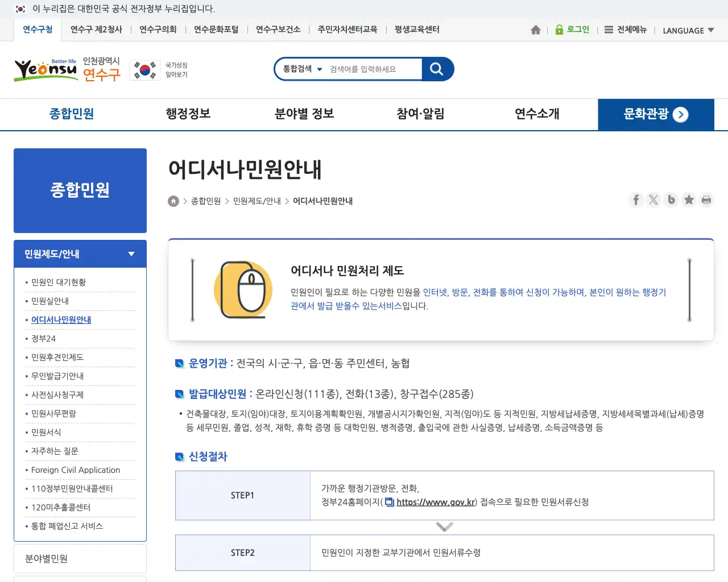This screenshot has height=582, width=728.
Task: Open the 전체메뉴 full menu
Action: point(626,30)
